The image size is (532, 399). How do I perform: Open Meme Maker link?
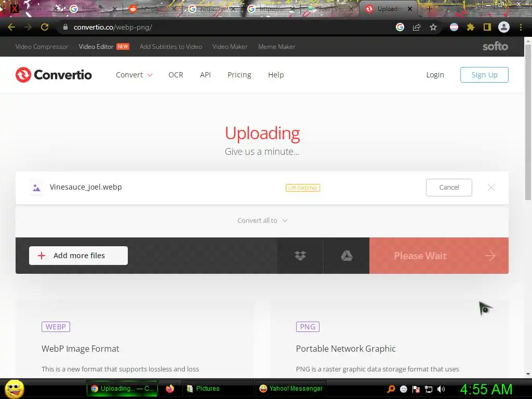click(x=276, y=46)
